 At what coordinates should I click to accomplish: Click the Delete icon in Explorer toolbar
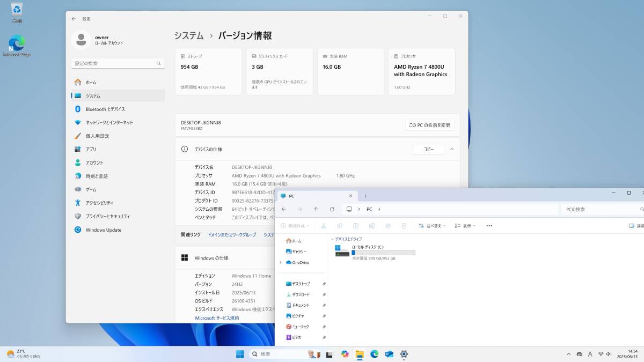(404, 225)
